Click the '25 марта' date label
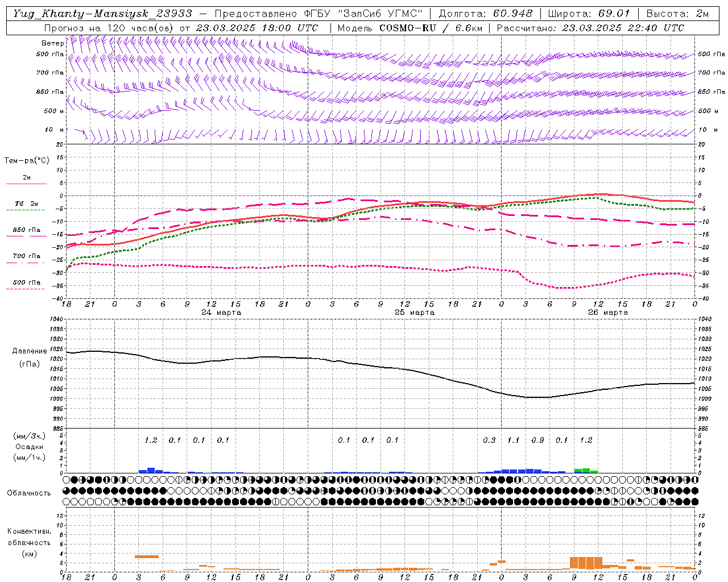The image size is (728, 582). coord(415,313)
